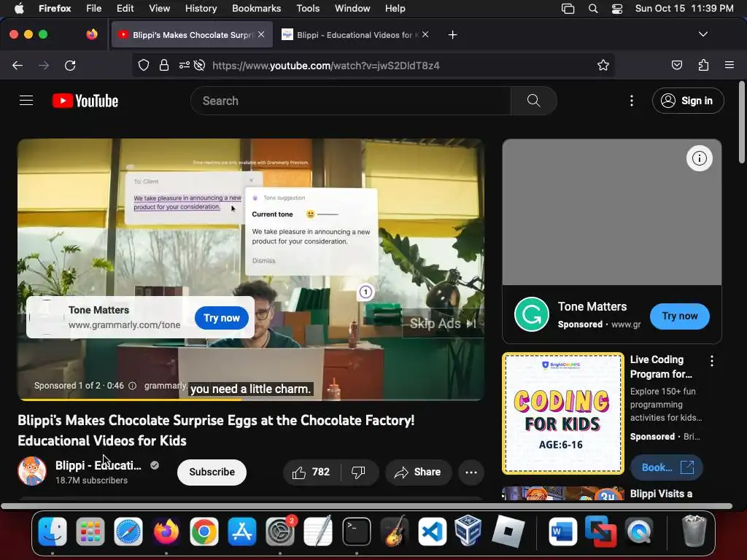The width and height of the screenshot is (747, 560).
Task: Open a new tab with plus button
Action: [x=452, y=35]
